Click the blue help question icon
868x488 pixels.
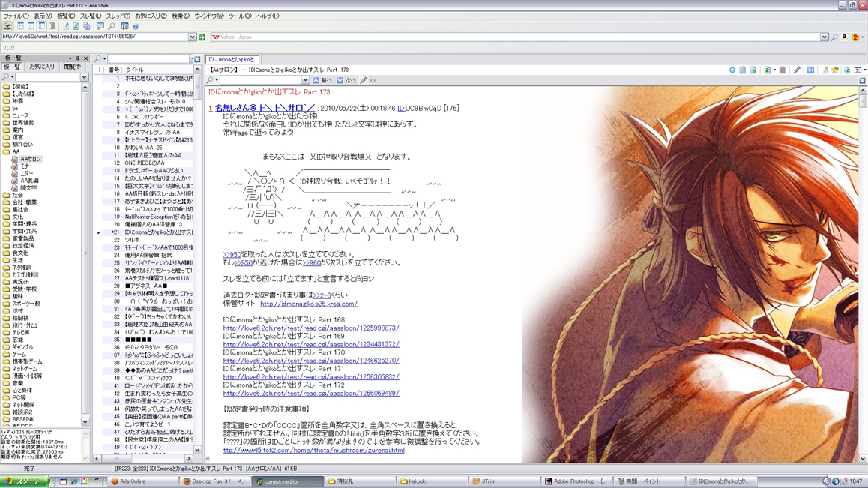tap(136, 26)
